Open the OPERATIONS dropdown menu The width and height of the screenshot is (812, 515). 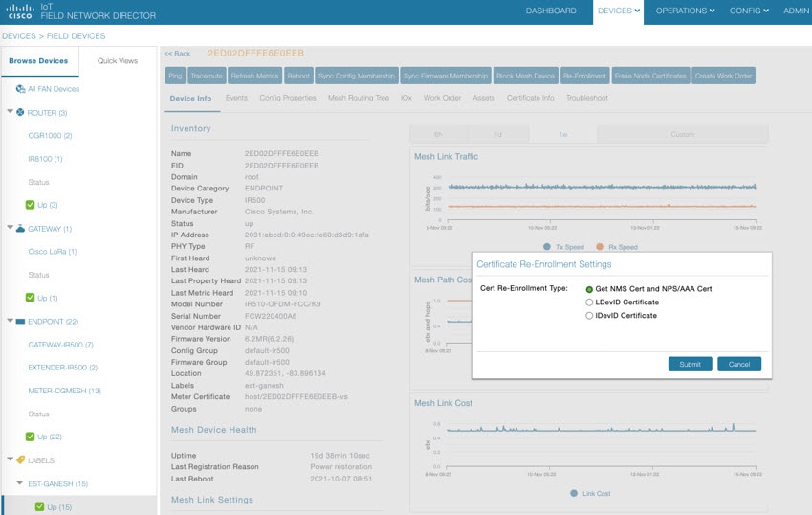pyautogui.click(x=685, y=11)
